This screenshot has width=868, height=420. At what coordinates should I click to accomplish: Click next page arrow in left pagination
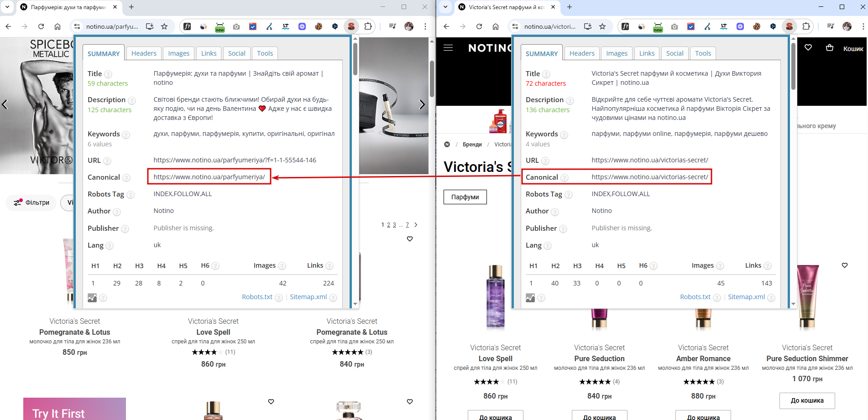(x=416, y=225)
